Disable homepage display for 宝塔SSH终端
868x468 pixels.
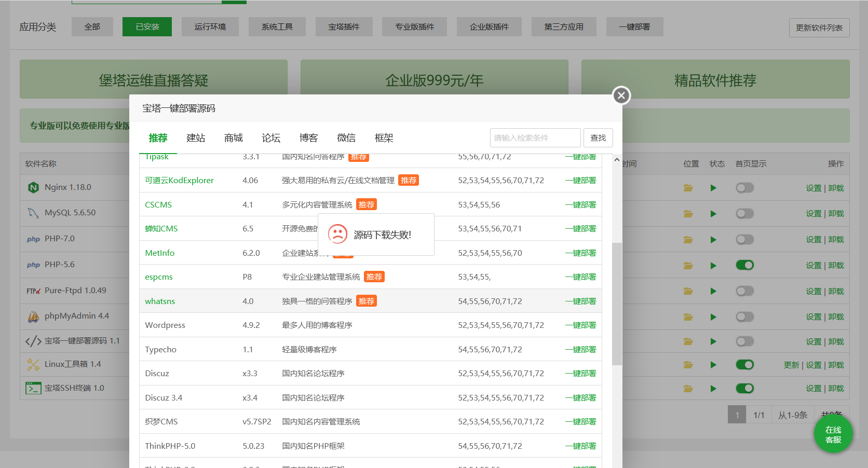click(x=745, y=388)
